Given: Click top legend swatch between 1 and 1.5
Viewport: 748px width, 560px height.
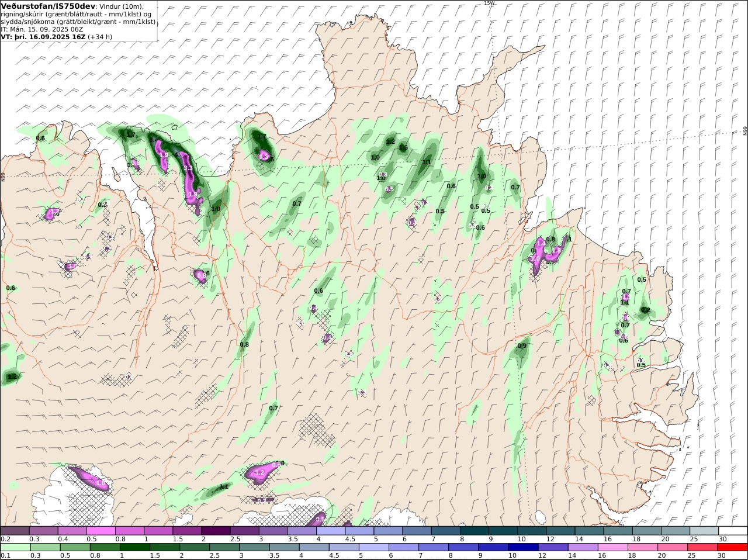Looking at the screenshot, I should click(x=158, y=530).
